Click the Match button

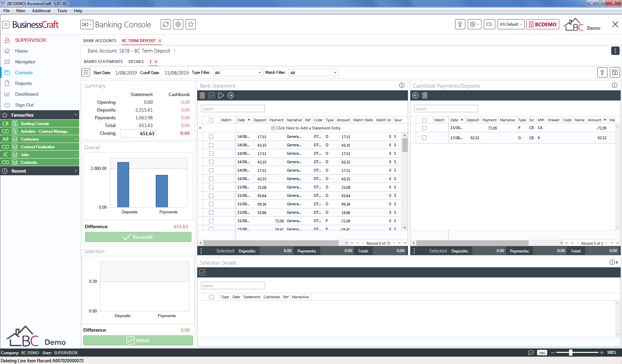coord(138,340)
